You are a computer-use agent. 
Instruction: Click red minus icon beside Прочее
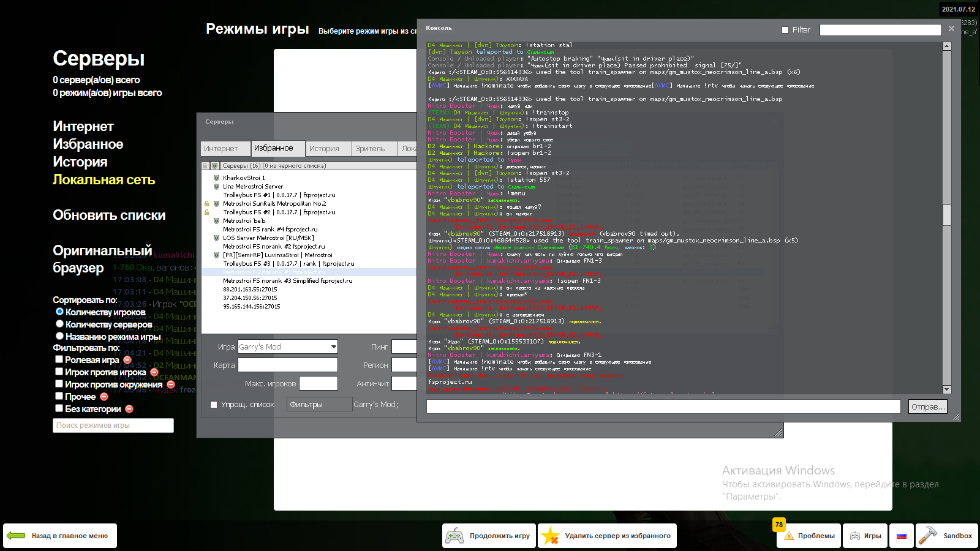pos(104,397)
